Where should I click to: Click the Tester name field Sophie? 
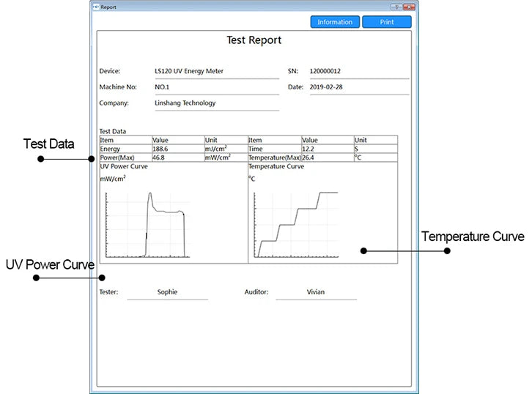pyautogui.click(x=168, y=292)
